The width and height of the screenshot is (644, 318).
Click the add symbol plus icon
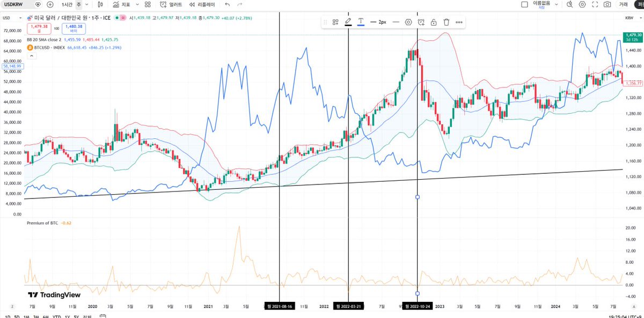pos(50,4)
